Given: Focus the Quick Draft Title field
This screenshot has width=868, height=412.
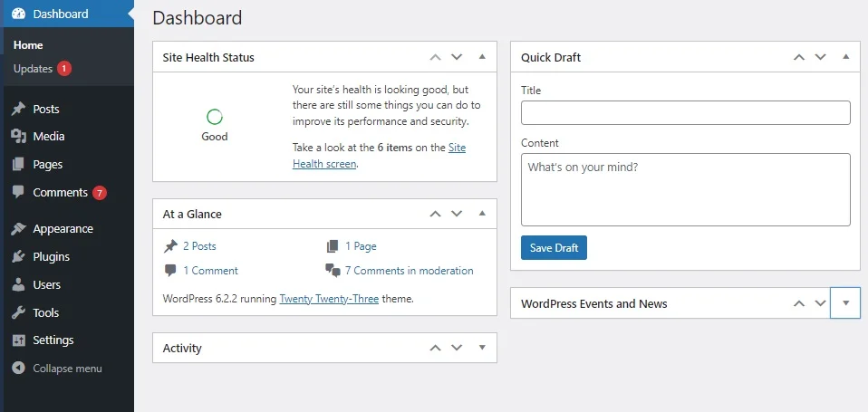Looking at the screenshot, I should click(685, 113).
